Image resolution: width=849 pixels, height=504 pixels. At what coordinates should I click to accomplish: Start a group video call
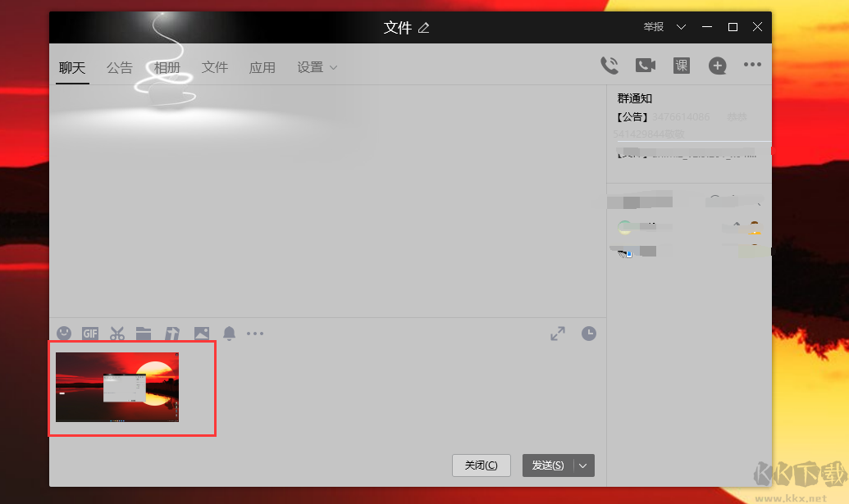(645, 65)
